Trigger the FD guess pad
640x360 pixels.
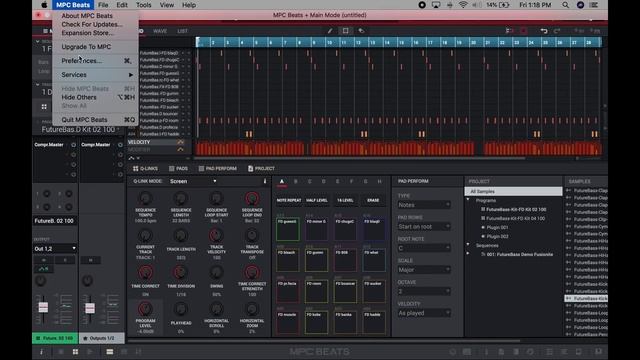click(287, 229)
